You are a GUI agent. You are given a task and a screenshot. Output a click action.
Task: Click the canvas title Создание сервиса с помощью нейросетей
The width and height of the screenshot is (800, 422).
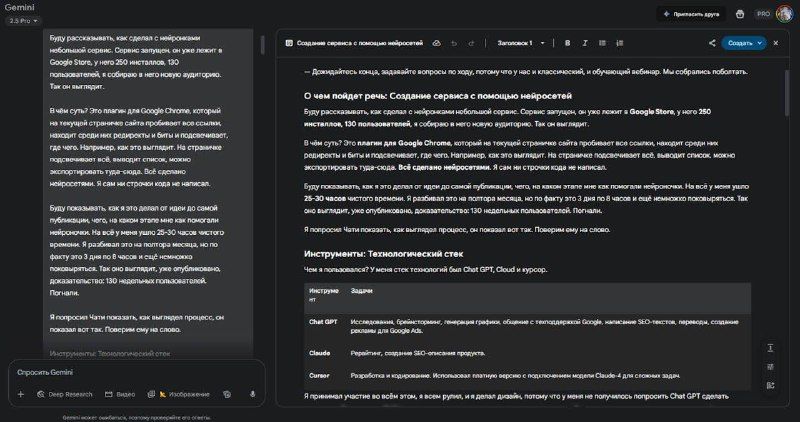click(x=360, y=43)
